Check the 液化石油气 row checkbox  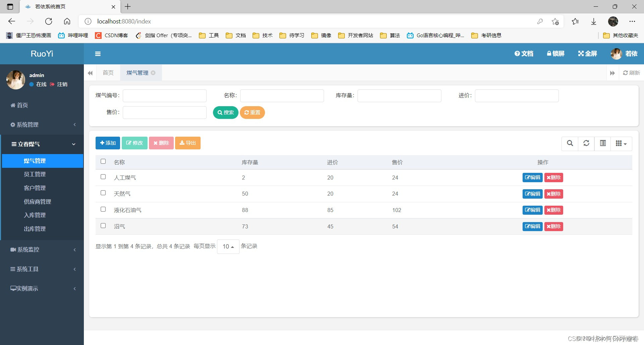pos(103,209)
